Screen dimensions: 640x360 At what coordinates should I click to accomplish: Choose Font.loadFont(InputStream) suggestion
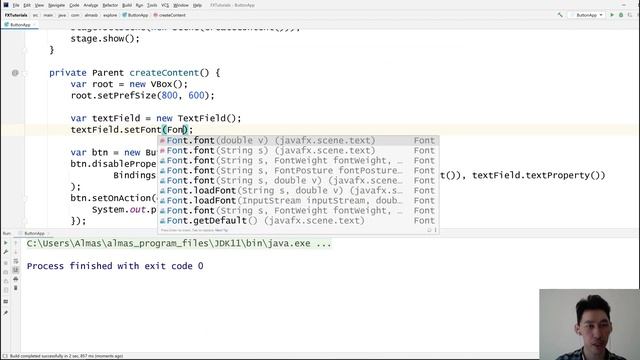(x=298, y=200)
